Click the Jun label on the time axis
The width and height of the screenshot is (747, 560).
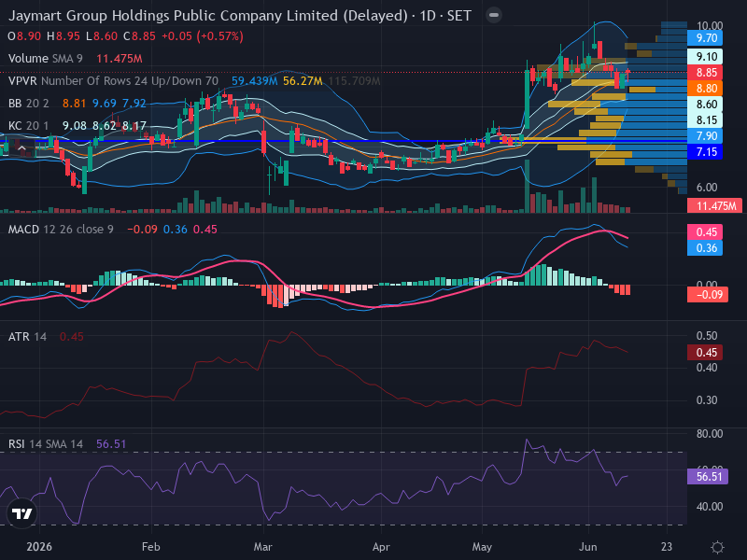pos(588,547)
